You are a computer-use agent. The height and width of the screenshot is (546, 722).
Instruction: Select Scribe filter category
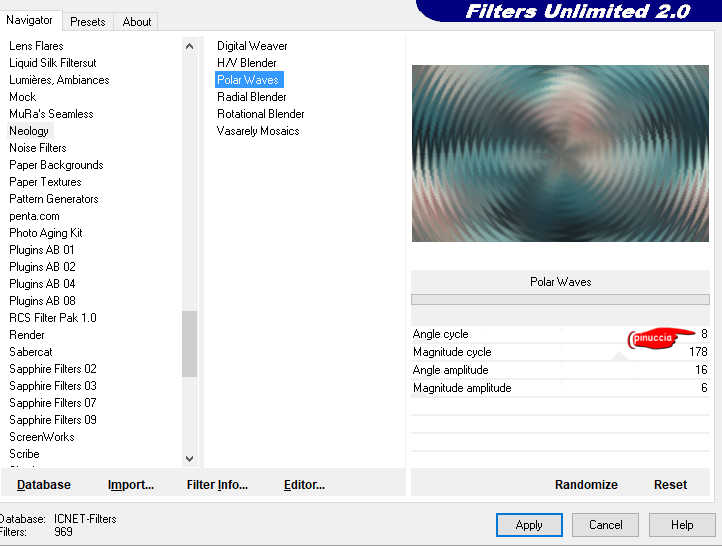pyautogui.click(x=24, y=454)
